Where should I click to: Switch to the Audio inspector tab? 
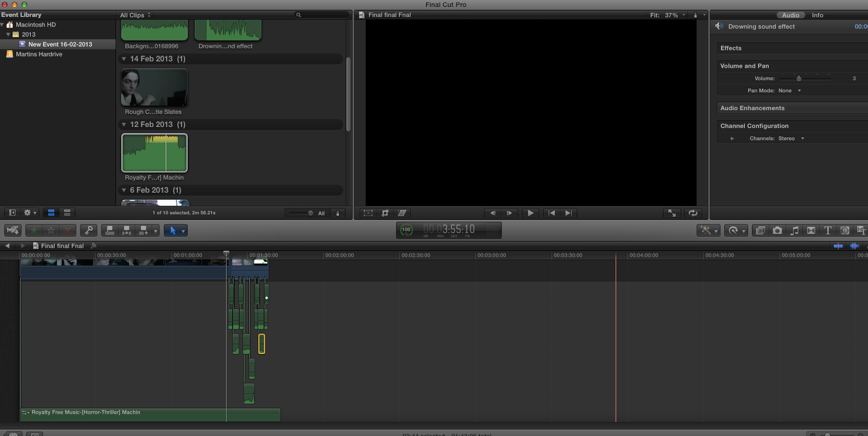pos(790,15)
